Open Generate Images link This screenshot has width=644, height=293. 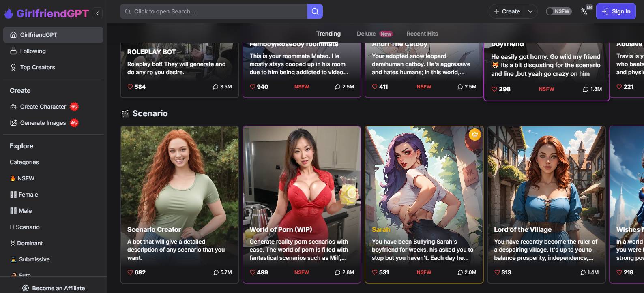[x=53, y=123]
